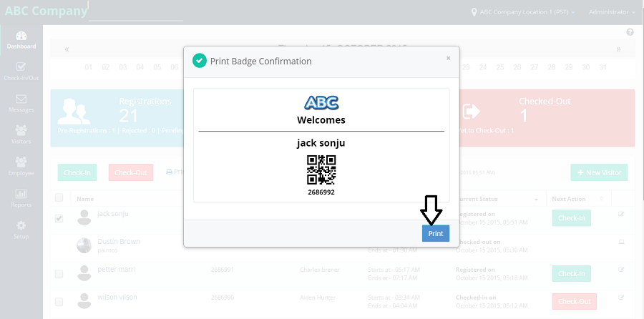
Task: Open Setup in the sidebar
Action: [x=21, y=230]
